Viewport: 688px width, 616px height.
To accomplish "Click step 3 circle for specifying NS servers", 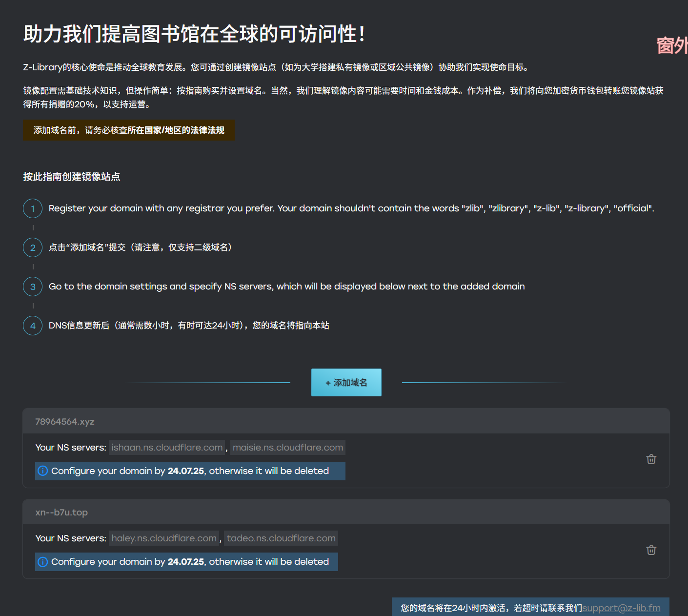I will (33, 287).
